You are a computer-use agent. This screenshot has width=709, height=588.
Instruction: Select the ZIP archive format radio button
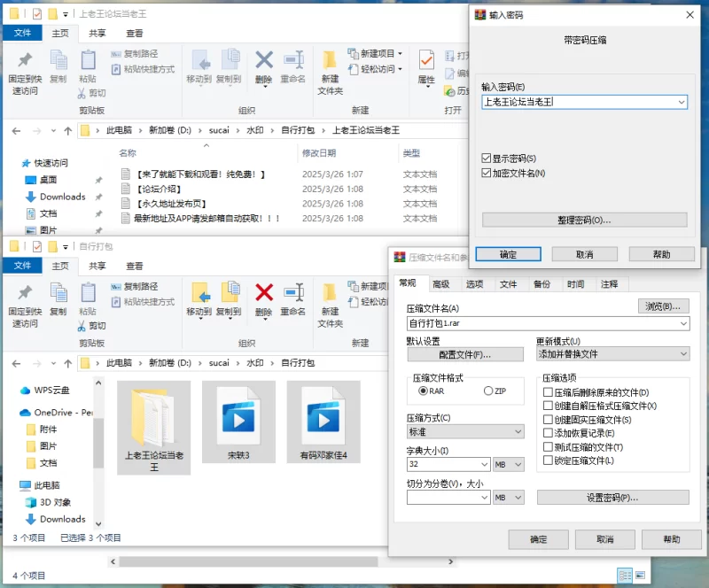click(x=488, y=391)
